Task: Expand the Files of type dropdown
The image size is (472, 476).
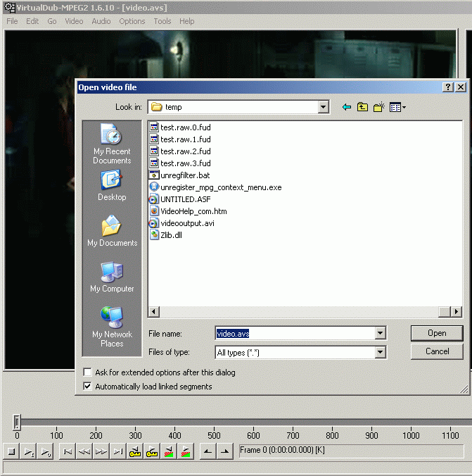Action: click(x=380, y=353)
